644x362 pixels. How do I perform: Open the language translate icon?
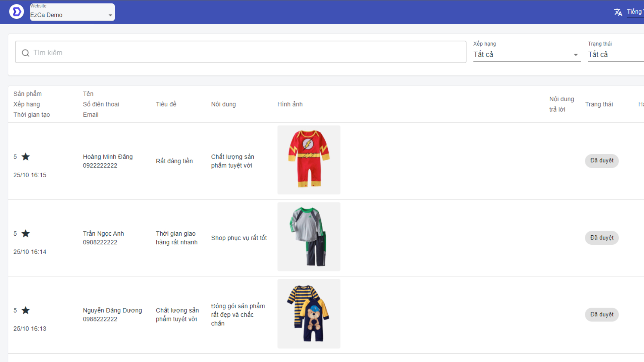pos(618,12)
